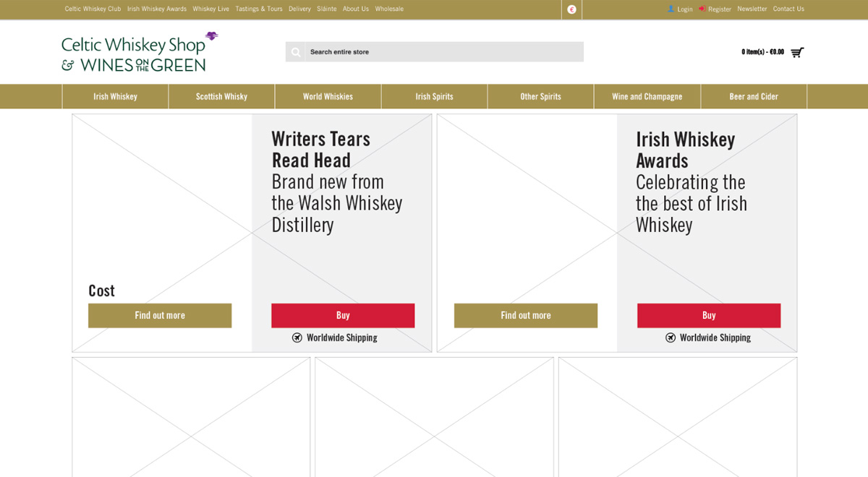
Task: Open the Other Spirits menu
Action: (x=540, y=96)
